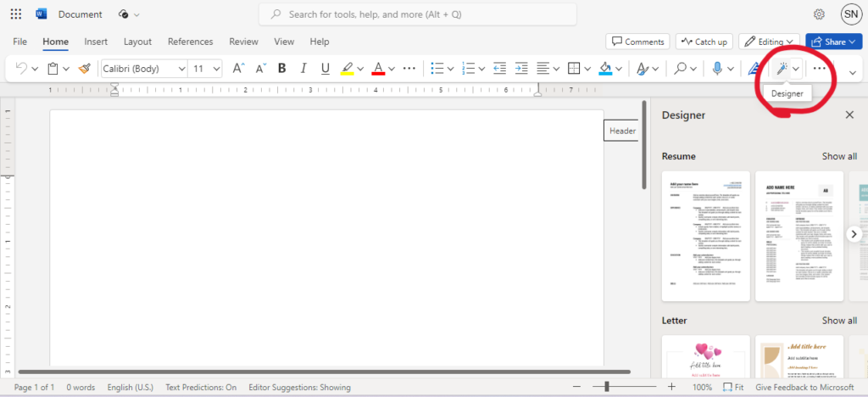Show next Resume templates arrow
The image size is (868, 397).
pos(854,233)
